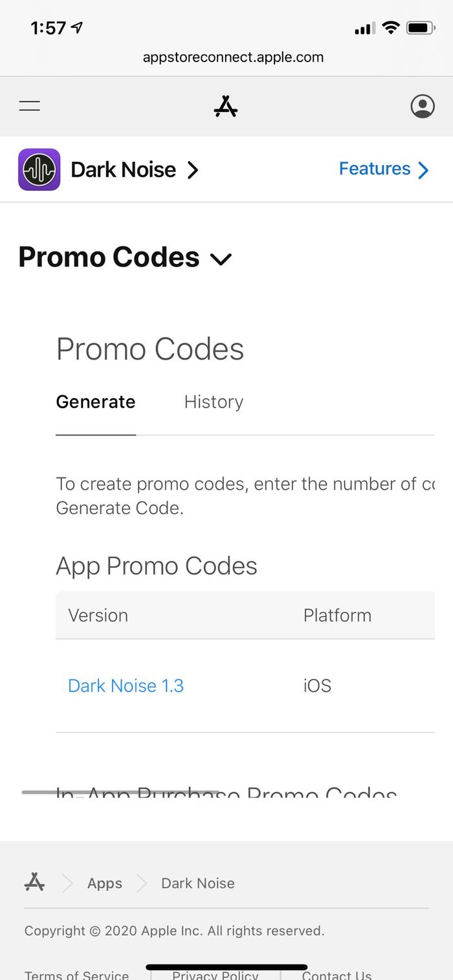Open the Contact Us link
The height and width of the screenshot is (980, 453).
337,974
